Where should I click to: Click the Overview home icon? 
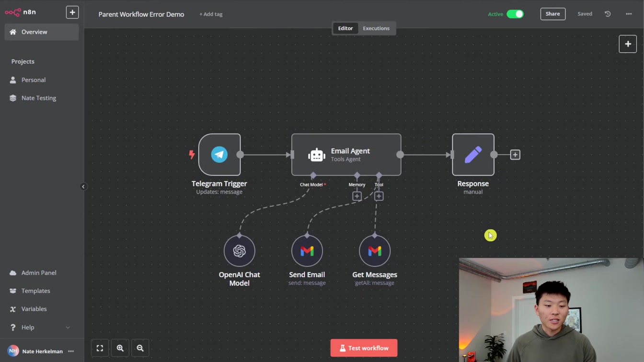click(x=13, y=32)
